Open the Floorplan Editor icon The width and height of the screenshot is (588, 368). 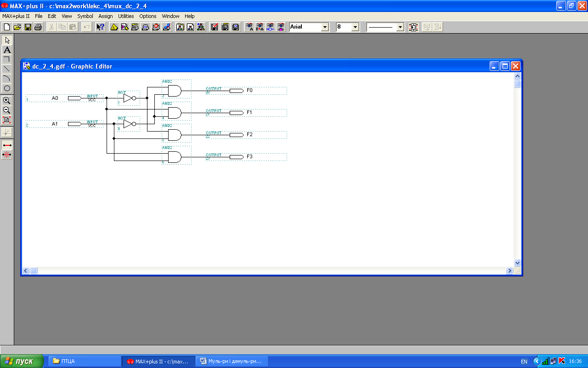pos(124,27)
